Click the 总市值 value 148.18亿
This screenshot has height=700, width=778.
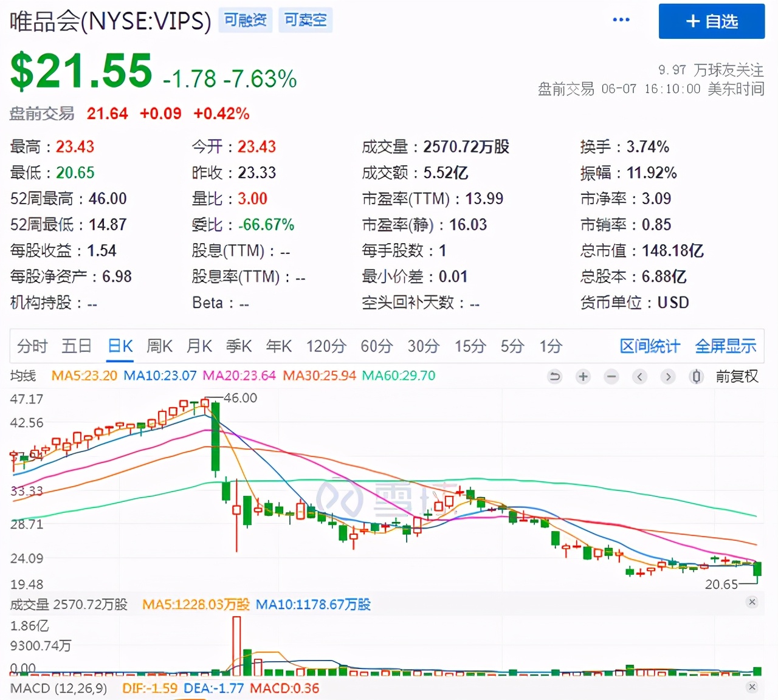click(x=673, y=251)
